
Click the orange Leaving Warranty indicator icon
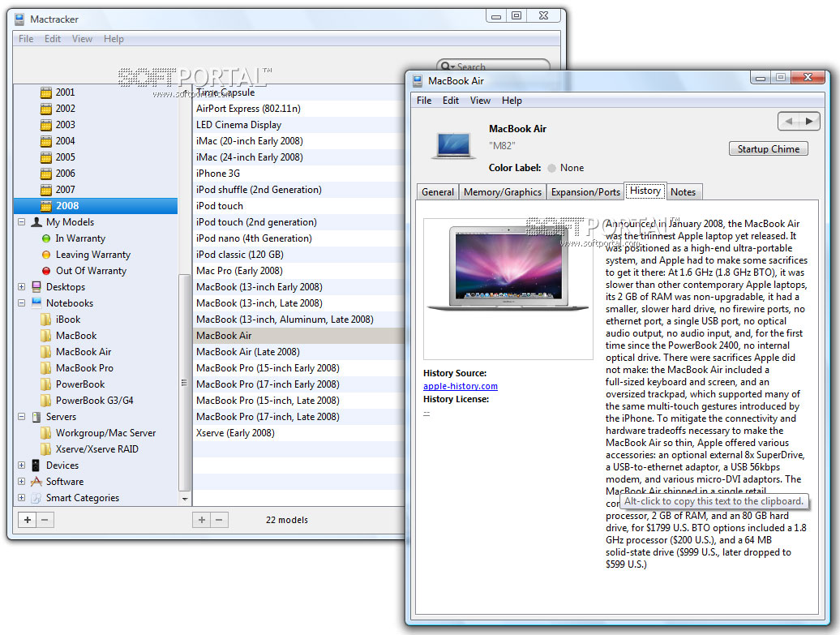(46, 255)
